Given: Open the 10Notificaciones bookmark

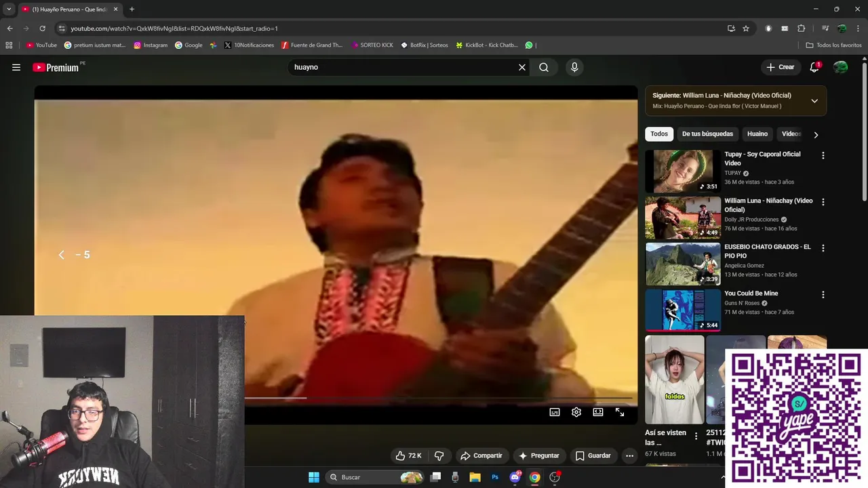Looking at the screenshot, I should point(249,45).
